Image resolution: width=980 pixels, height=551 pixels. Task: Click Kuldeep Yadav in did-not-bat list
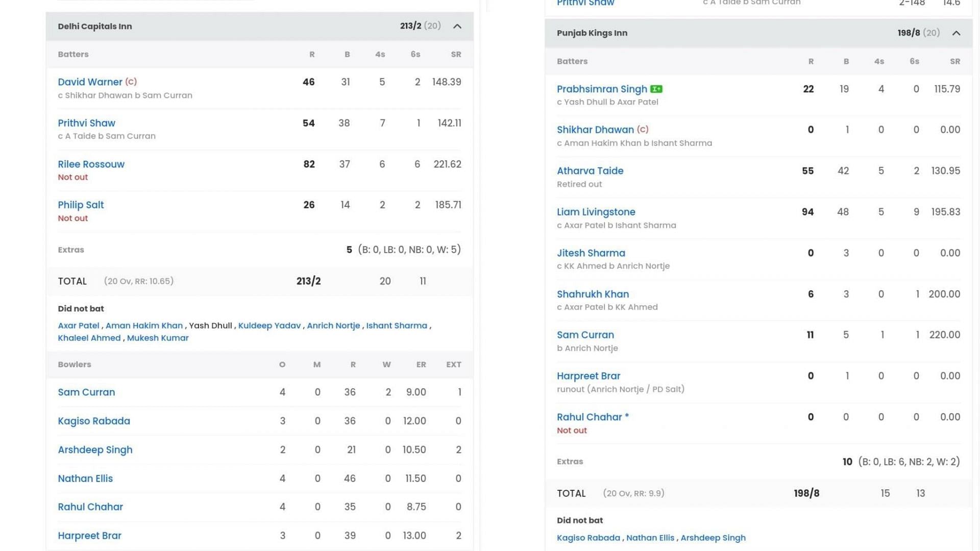(269, 326)
